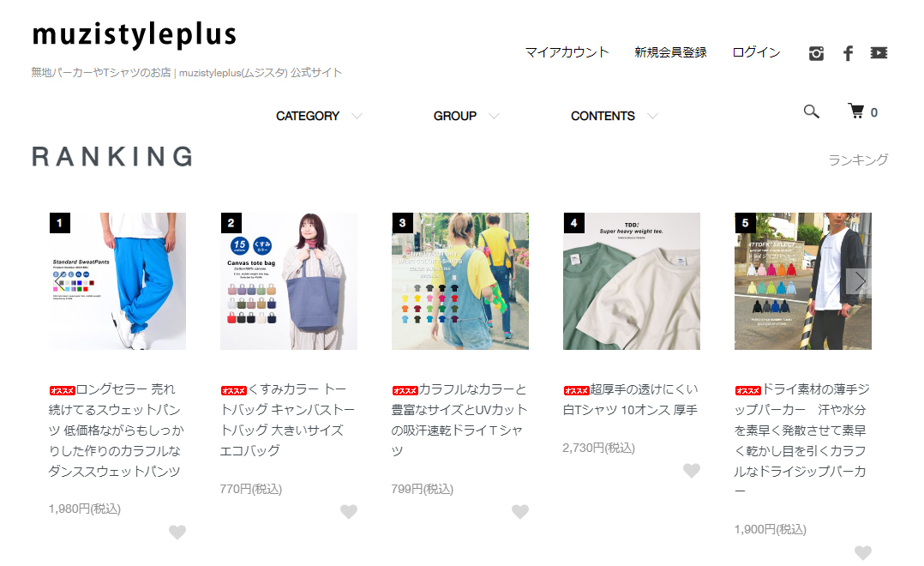Screen dimensions: 924x566
Task: Open the YouTube channel icon
Action: [879, 53]
